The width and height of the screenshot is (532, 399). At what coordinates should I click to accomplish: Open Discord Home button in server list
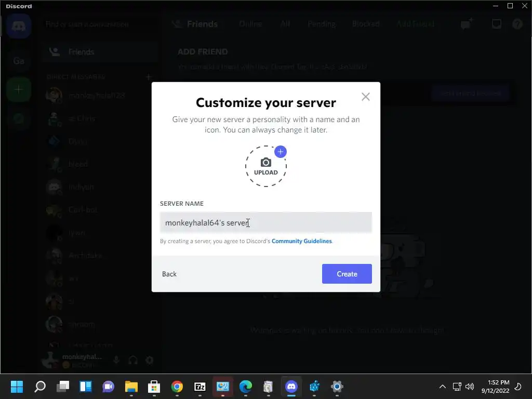pos(19,26)
